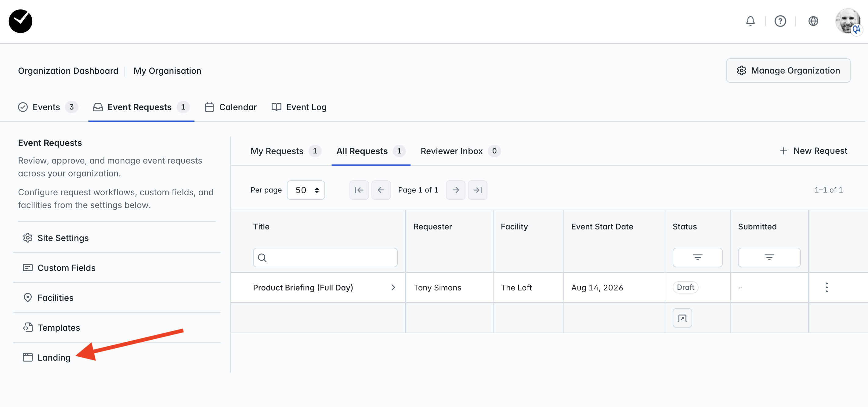Open Reviewer Inbox tab
Viewport: 868px width, 407px height.
coord(460,151)
